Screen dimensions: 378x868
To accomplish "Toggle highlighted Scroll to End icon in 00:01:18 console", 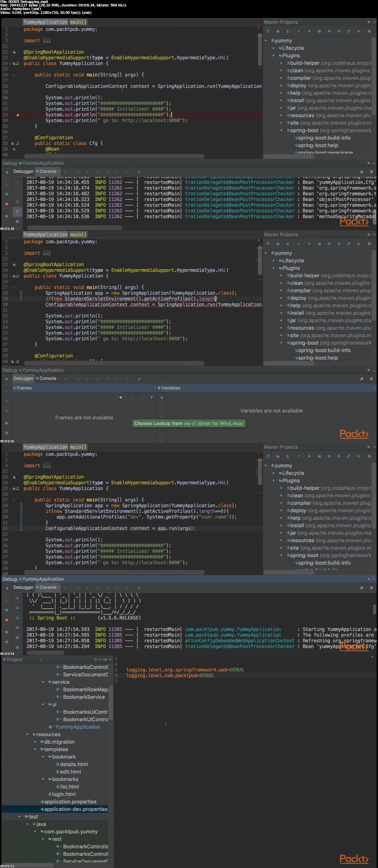I will (17, 212).
